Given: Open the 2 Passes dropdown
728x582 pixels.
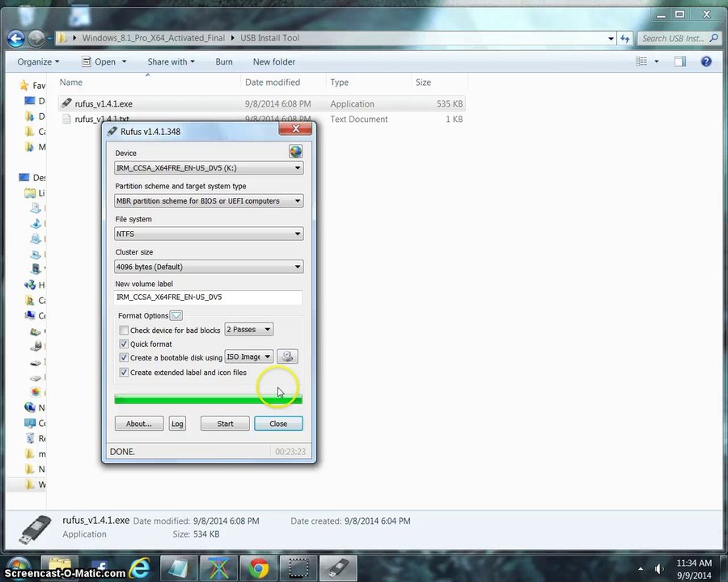Looking at the screenshot, I should click(x=249, y=330).
